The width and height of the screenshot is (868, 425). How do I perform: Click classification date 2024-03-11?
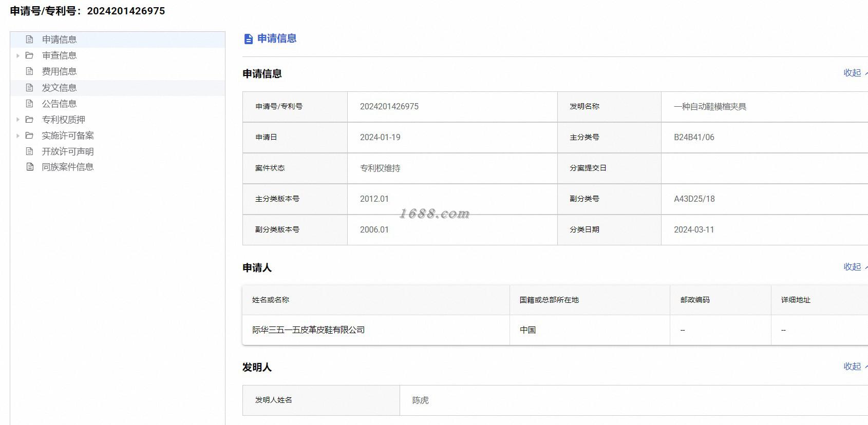point(694,230)
